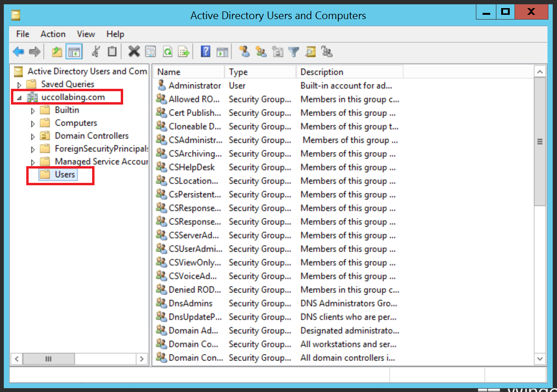Select the CSHelpDesk group

279,168
